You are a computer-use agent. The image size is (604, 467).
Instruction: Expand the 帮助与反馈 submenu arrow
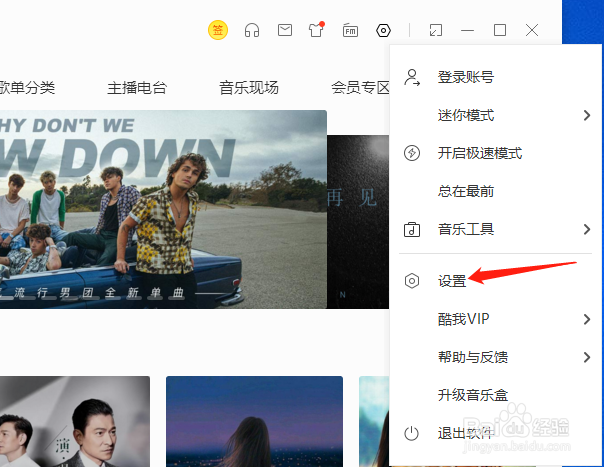[587, 357]
